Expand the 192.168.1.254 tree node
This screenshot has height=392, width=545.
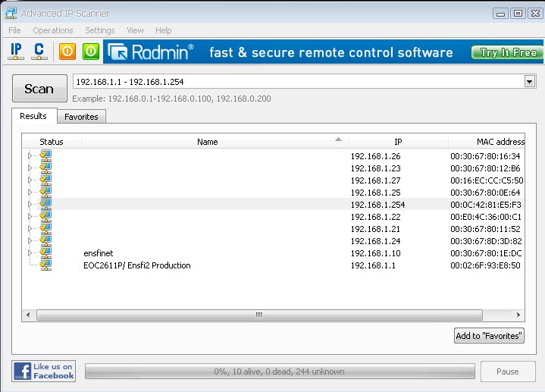click(30, 205)
